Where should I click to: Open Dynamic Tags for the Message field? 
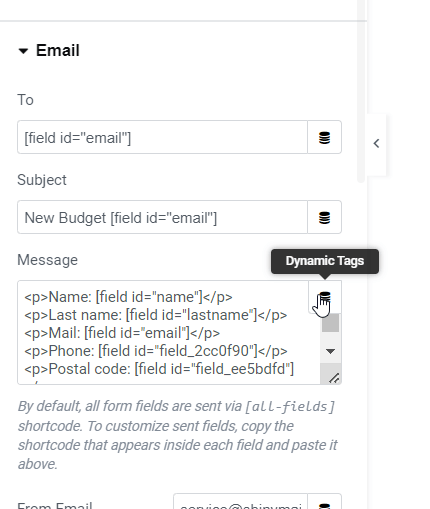click(325, 297)
